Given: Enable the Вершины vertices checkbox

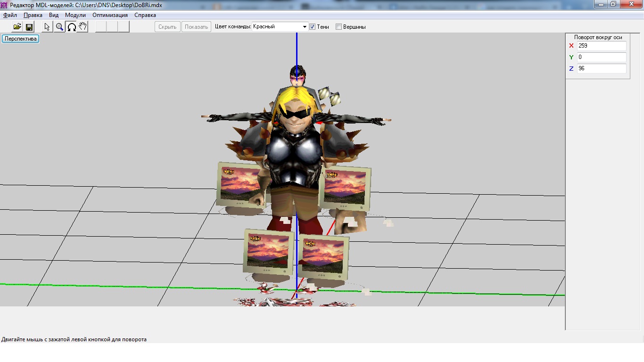Looking at the screenshot, I should (x=339, y=27).
